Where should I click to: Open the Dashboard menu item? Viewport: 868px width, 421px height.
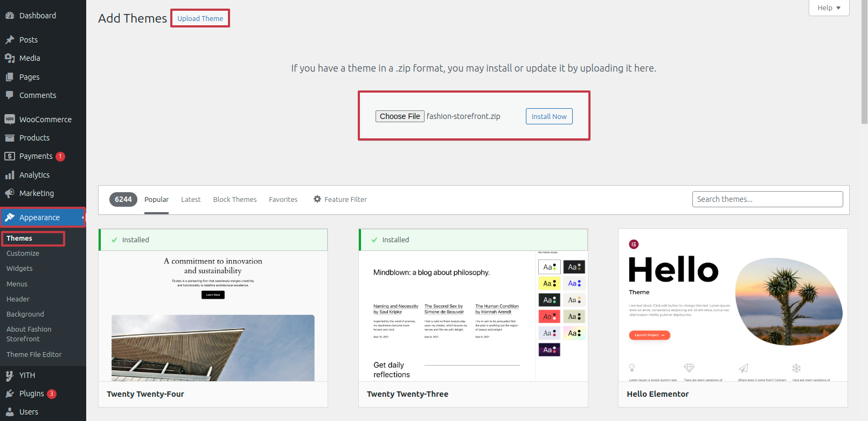43,16
